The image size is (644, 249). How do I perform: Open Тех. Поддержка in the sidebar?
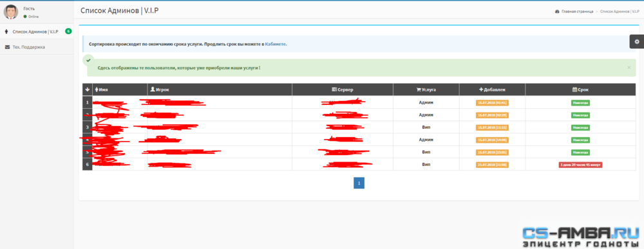coord(37,47)
